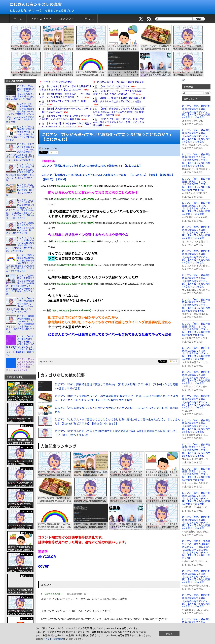
Task: Click the sidebar 記事検索 magnifier icon
Action: pos(184,93)
